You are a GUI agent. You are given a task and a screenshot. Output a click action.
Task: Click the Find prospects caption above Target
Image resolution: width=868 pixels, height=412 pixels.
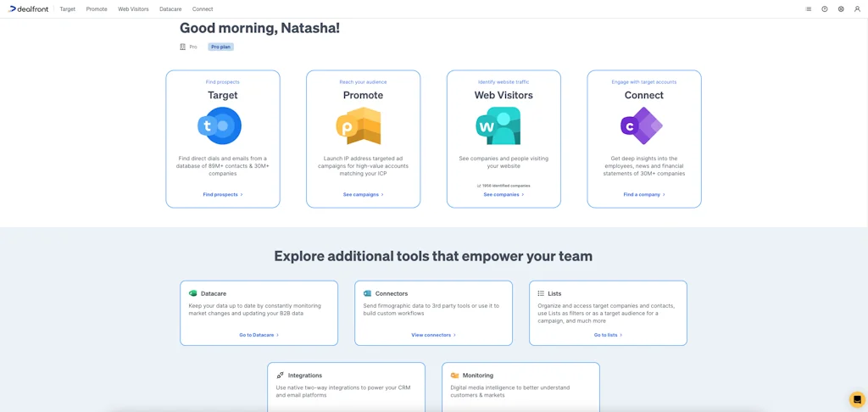coord(223,82)
